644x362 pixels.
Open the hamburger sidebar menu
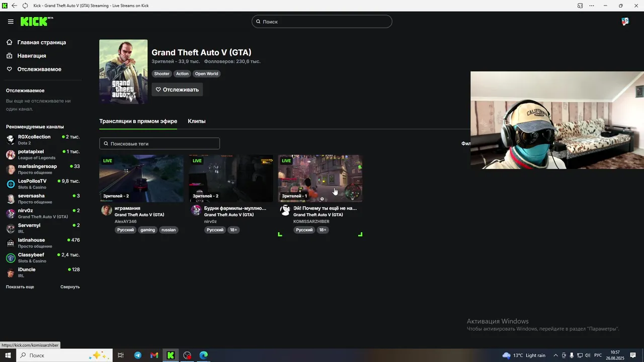[11, 22]
